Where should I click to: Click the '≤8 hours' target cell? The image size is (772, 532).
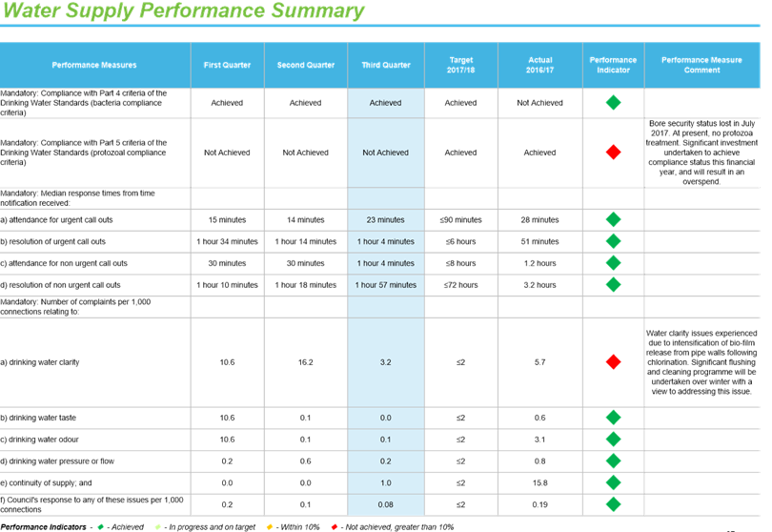[461, 263]
